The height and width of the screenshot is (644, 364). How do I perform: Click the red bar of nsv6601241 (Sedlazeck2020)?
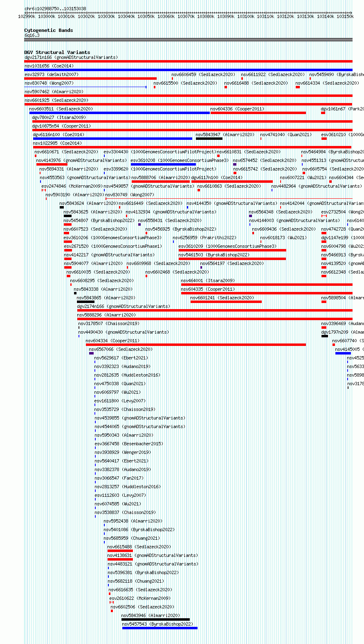click(226, 302)
